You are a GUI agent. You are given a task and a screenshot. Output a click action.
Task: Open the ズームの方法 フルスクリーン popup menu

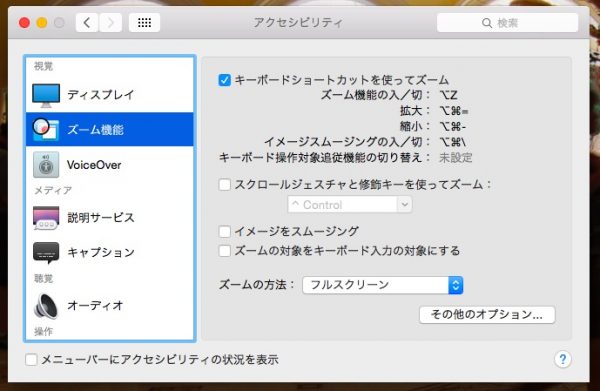383,285
